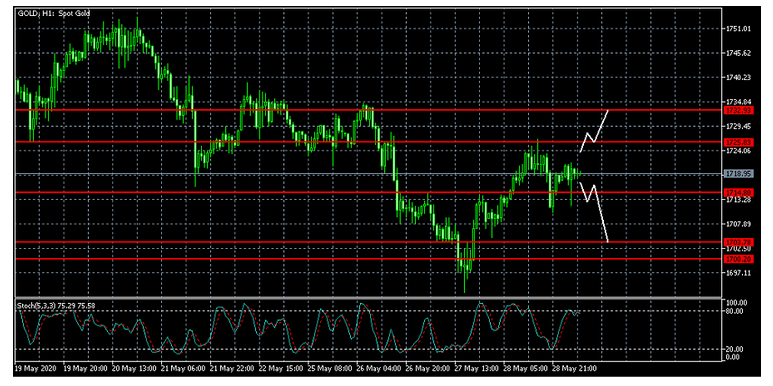Click the 'GOLD, H1: Spot Gold' chart title

click(54, 13)
